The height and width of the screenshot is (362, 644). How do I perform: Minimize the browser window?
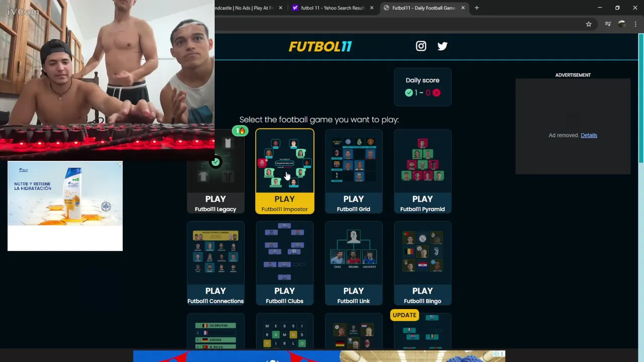[600, 8]
